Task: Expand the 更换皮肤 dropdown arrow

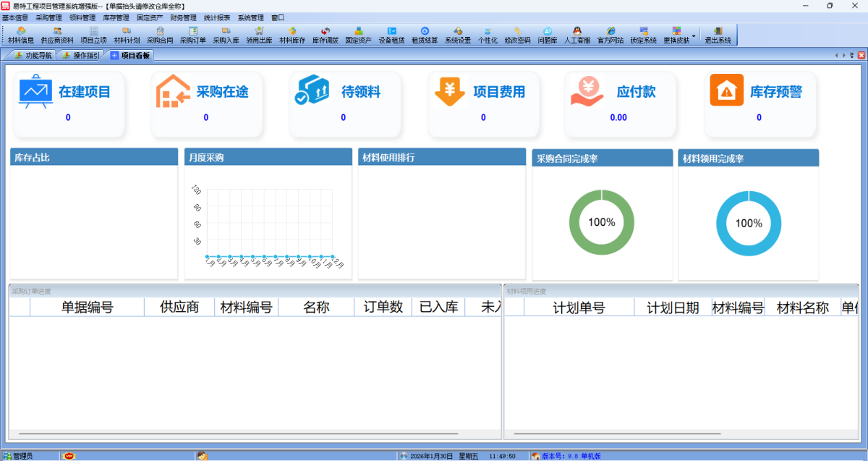Action: (694, 35)
